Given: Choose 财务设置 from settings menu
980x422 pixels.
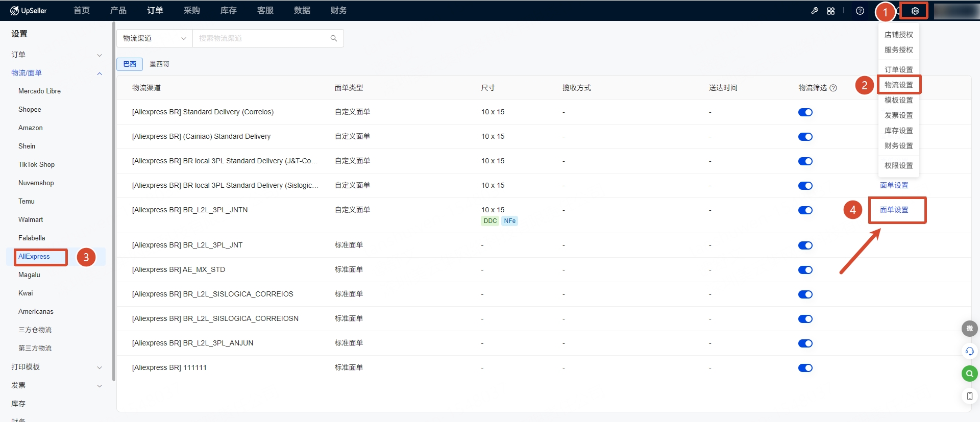Looking at the screenshot, I should [x=899, y=146].
